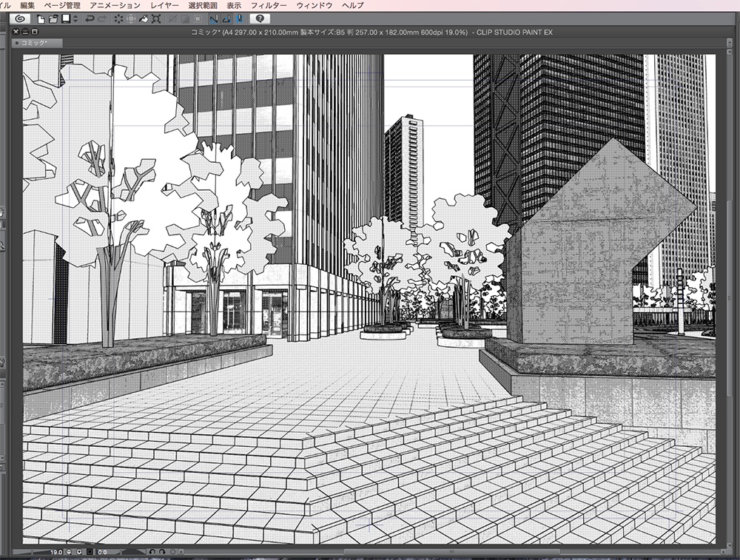740x560 pixels.
Task: Toggle snap to grid
Action: pos(240,20)
